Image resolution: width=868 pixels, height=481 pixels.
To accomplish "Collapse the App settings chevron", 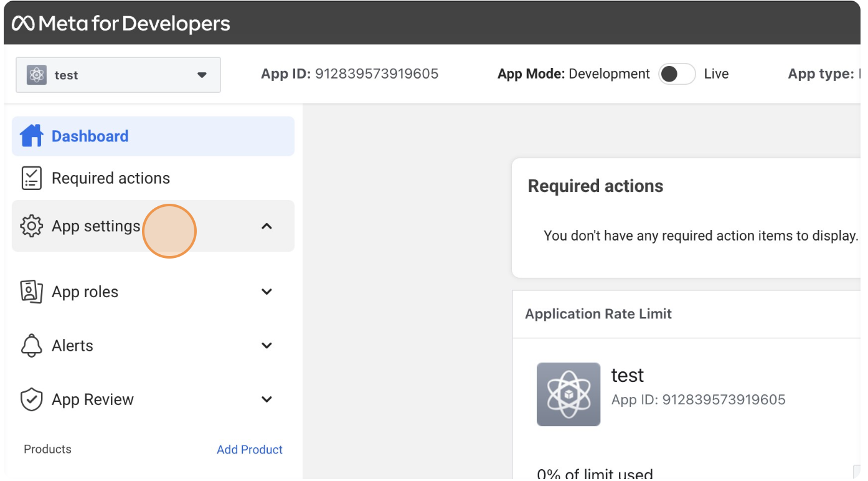I will pyautogui.click(x=267, y=226).
